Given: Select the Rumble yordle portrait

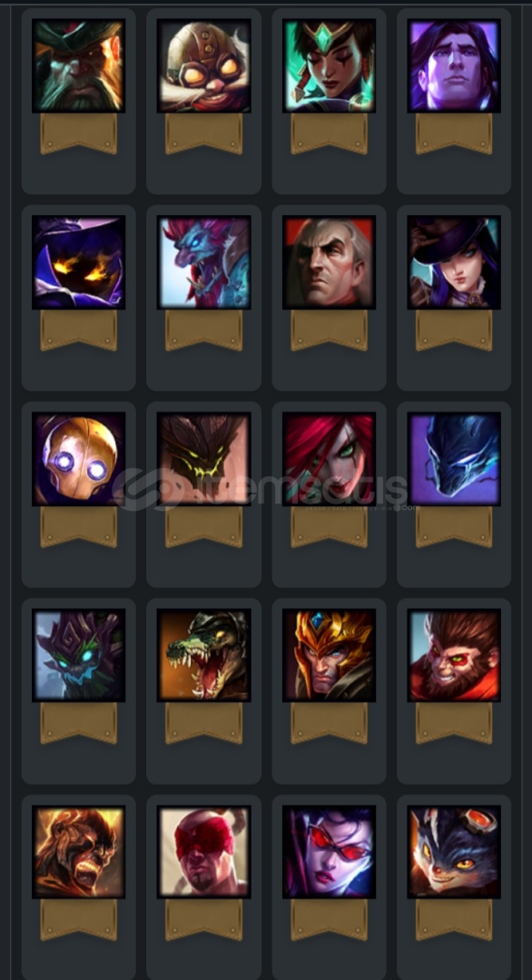Looking at the screenshot, I should [x=454, y=852].
